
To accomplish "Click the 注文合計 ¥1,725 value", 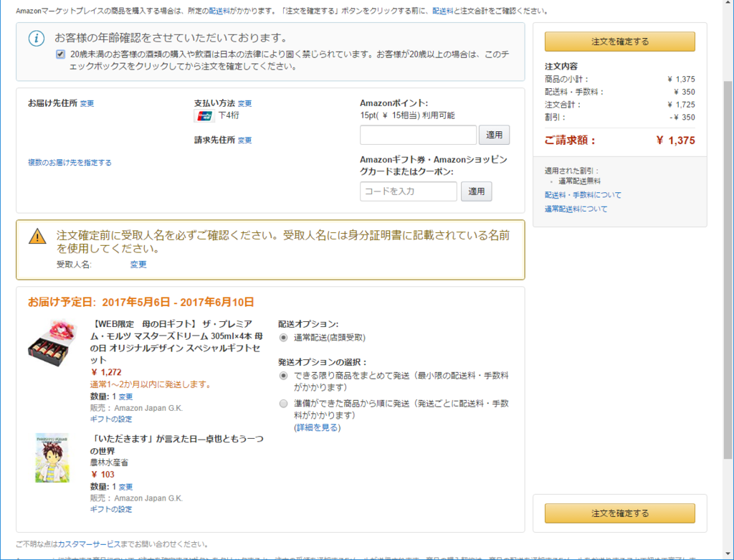I will pyautogui.click(x=682, y=105).
